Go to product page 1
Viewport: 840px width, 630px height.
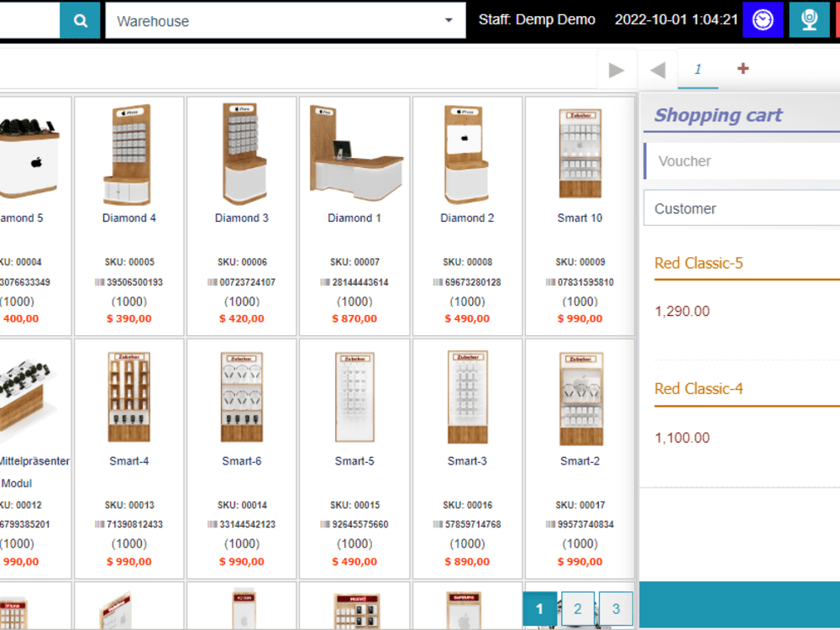[x=539, y=608]
